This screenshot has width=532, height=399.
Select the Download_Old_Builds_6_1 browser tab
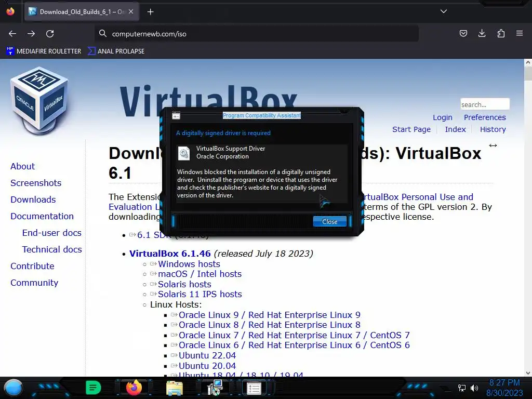tap(82, 12)
